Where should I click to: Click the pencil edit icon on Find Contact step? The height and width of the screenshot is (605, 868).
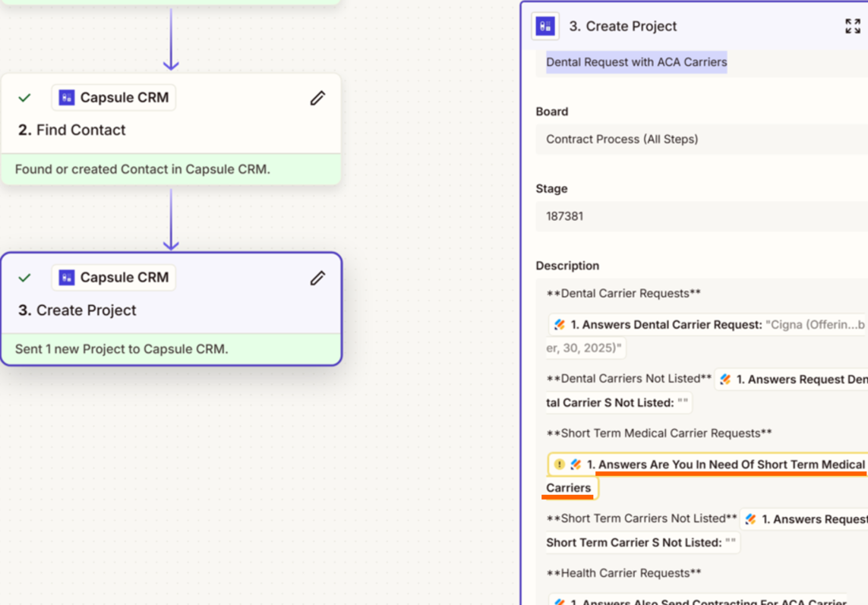point(317,98)
